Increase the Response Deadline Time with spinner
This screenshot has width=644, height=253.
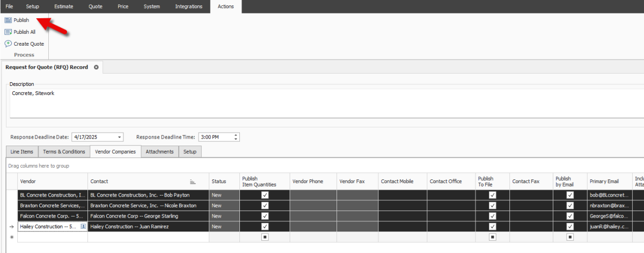click(236, 135)
